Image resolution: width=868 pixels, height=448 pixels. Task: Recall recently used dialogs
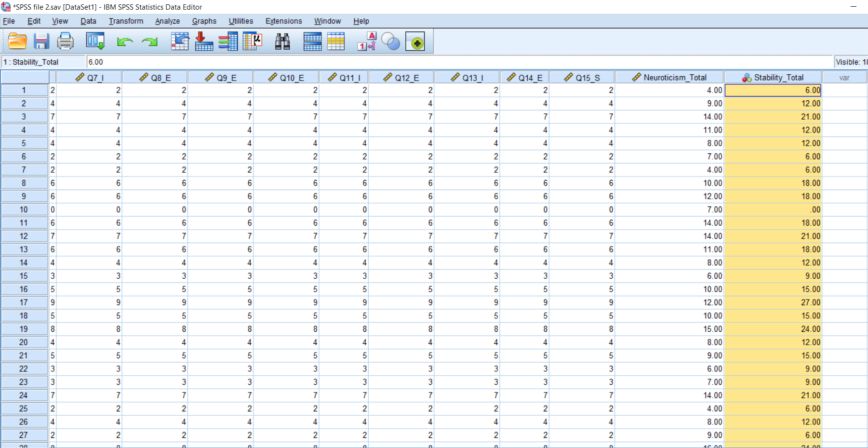pos(95,41)
